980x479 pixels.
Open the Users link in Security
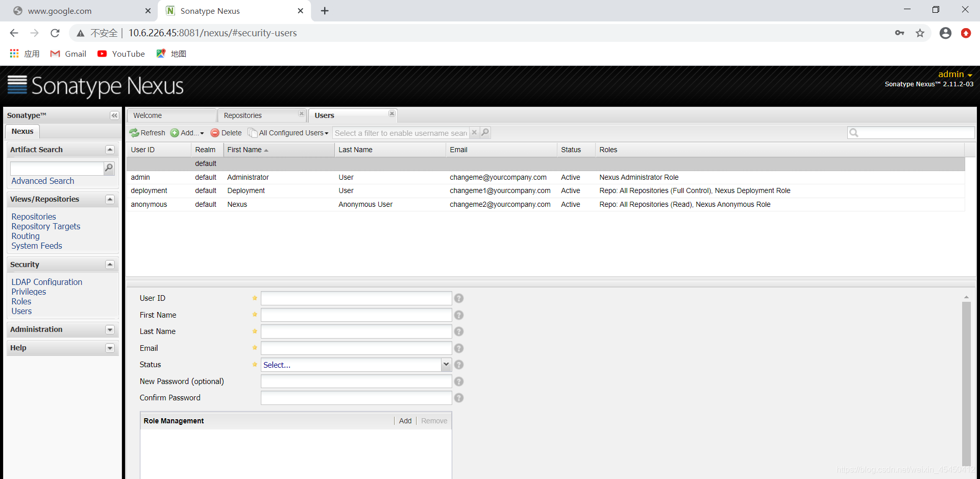[x=21, y=311]
